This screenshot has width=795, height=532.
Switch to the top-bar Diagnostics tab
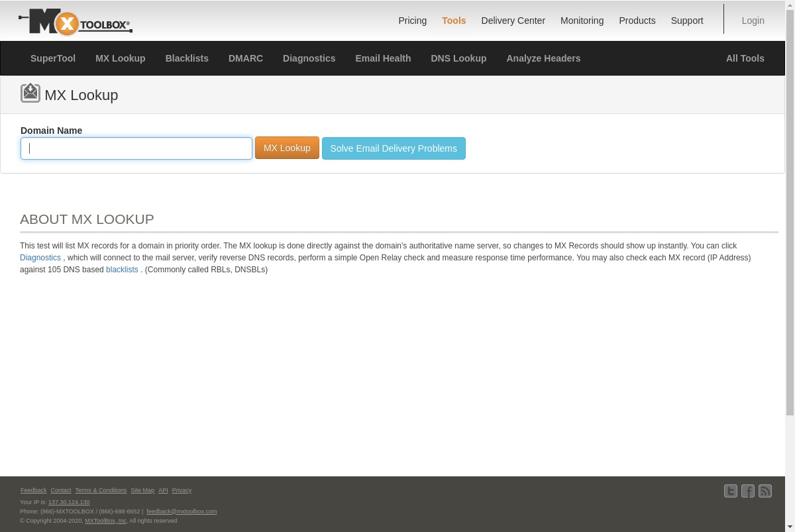point(309,58)
